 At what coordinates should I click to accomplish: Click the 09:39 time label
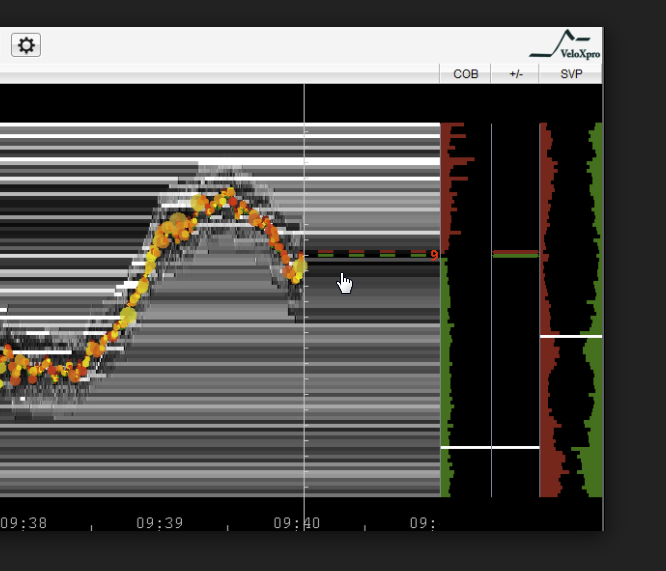[160, 523]
